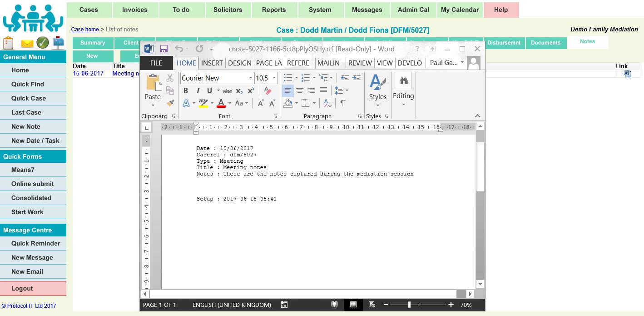Image resolution: width=644 pixels, height=316 pixels.
Task: Shrink the font size
Action: (272, 103)
